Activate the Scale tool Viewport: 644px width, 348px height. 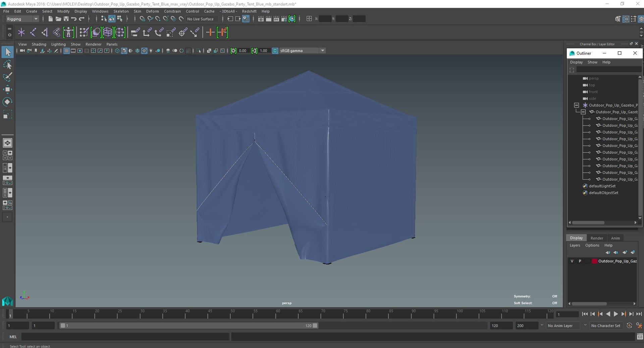point(7,114)
